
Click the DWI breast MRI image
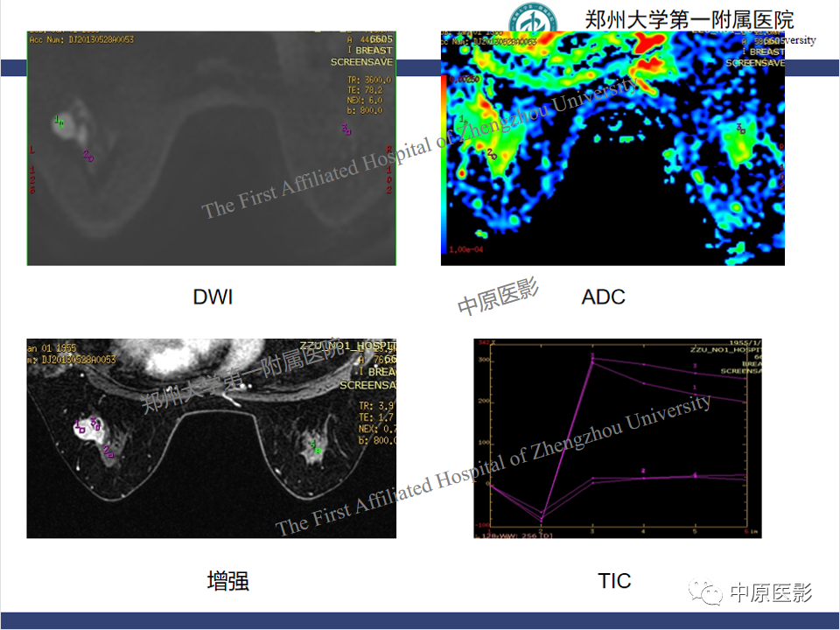pyautogui.click(x=212, y=148)
